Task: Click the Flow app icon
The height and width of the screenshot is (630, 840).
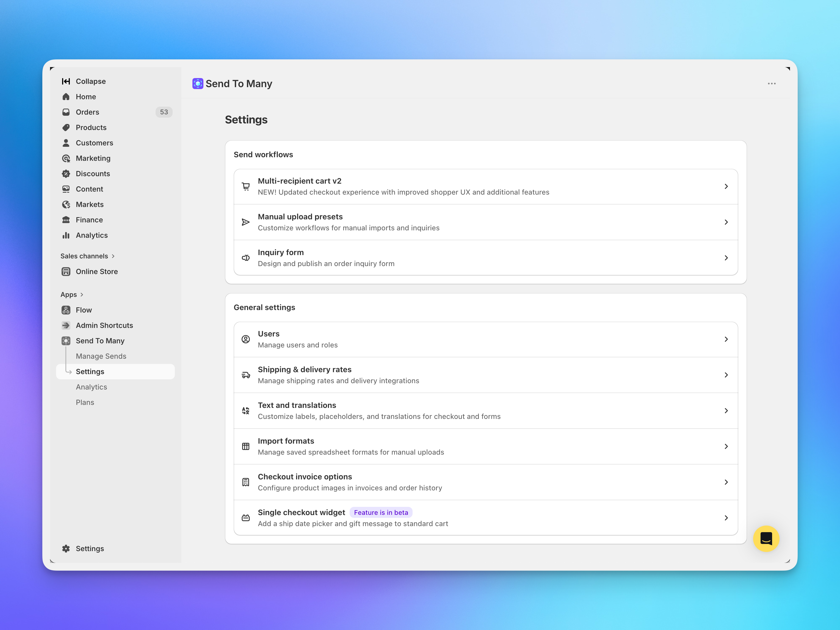Action: [x=66, y=310]
